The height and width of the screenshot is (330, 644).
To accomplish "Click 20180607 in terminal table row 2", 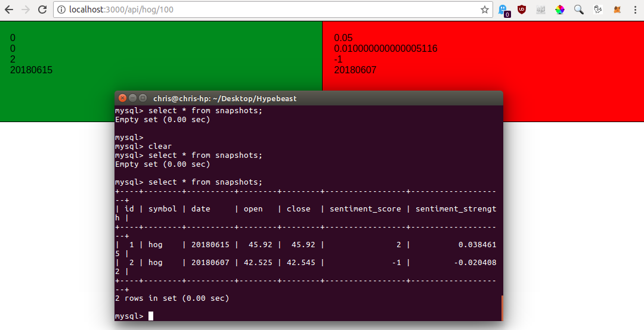I will tap(210, 262).
